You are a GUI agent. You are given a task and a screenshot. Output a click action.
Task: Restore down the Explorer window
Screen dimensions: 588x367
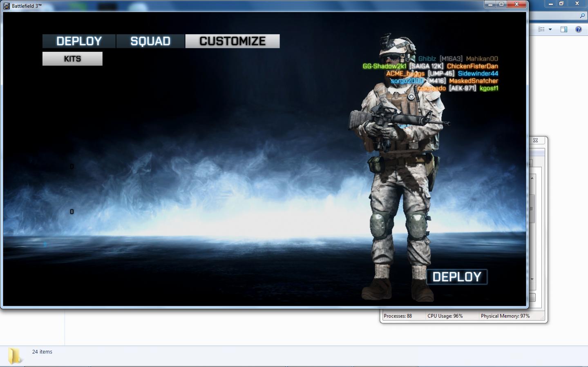point(561,4)
